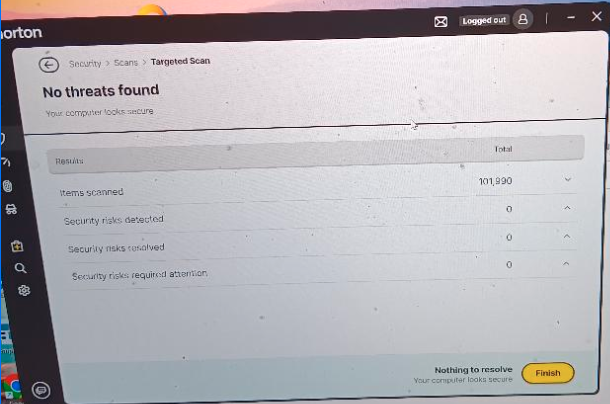610x404 pixels.
Task: Open the Security shield in sidebar
Action: coord(2,139)
